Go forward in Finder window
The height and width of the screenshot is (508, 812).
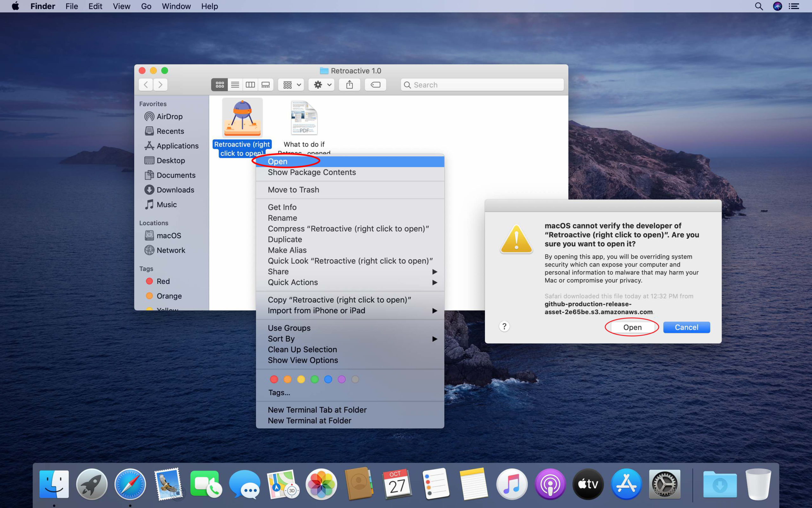click(x=160, y=85)
